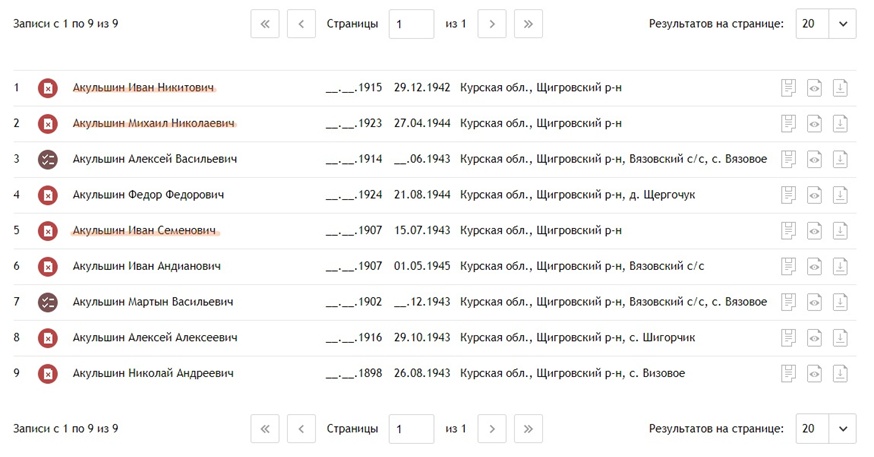The width and height of the screenshot is (874, 457).
Task: Go to the previous page in bottom pagination
Action: [301, 429]
